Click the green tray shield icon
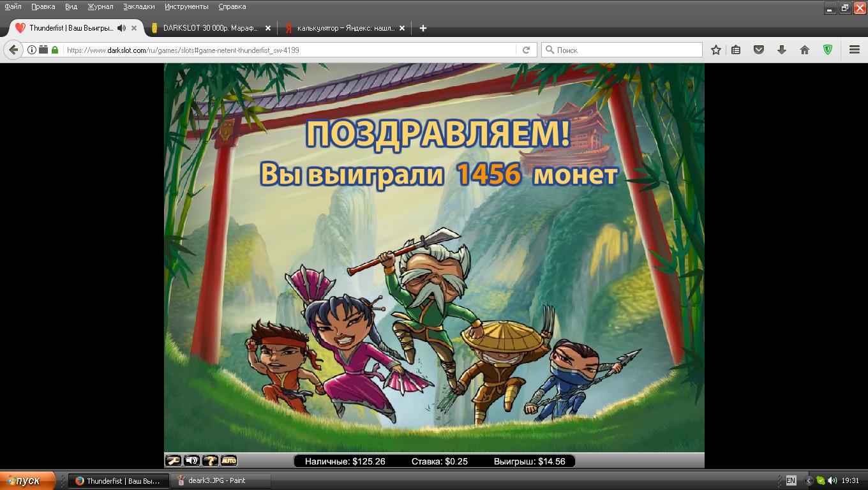Viewport: 868px width, 490px height. coord(821,480)
